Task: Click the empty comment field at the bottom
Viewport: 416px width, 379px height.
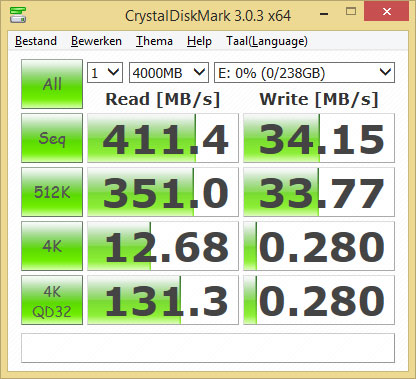Action: 208,348
